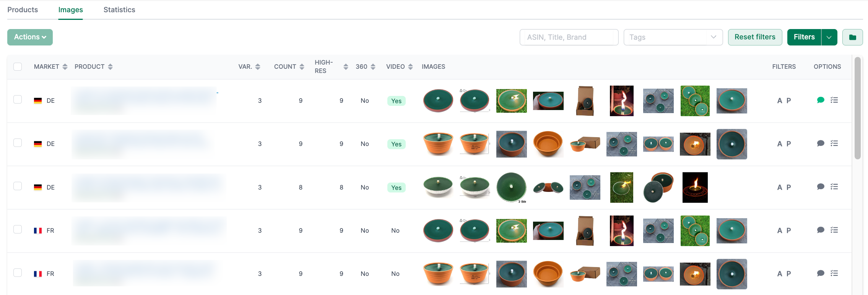Viewport: 868px width, 295px height.
Task: Open the last thumbnail in first FR row
Action: click(x=732, y=230)
